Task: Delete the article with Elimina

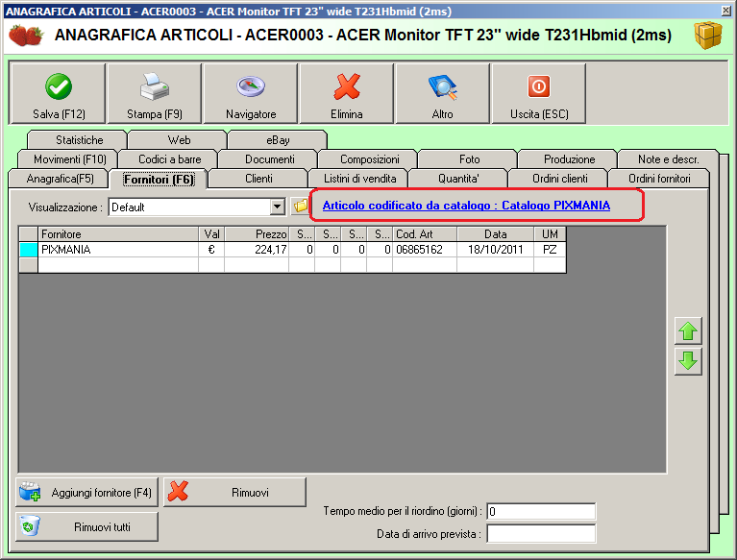Action: (x=347, y=94)
